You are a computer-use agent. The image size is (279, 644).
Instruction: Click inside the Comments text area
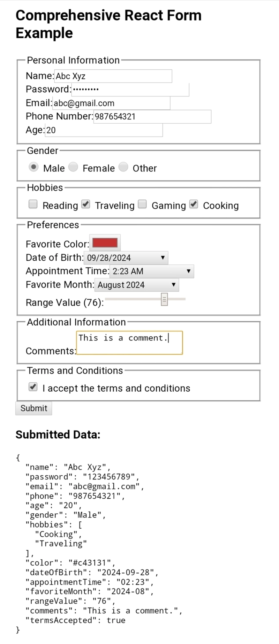point(129,343)
